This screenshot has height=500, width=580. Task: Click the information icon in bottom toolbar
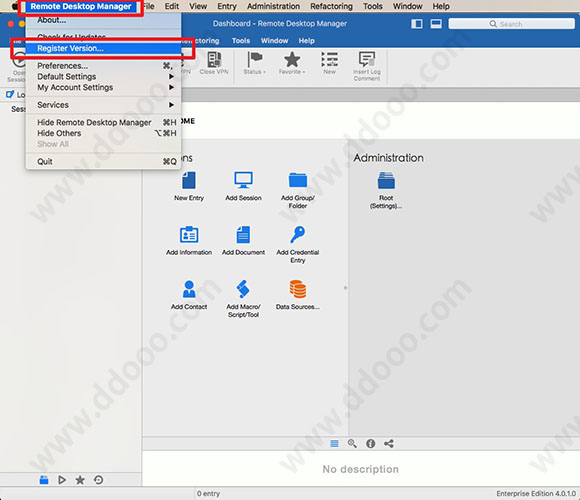[371, 443]
